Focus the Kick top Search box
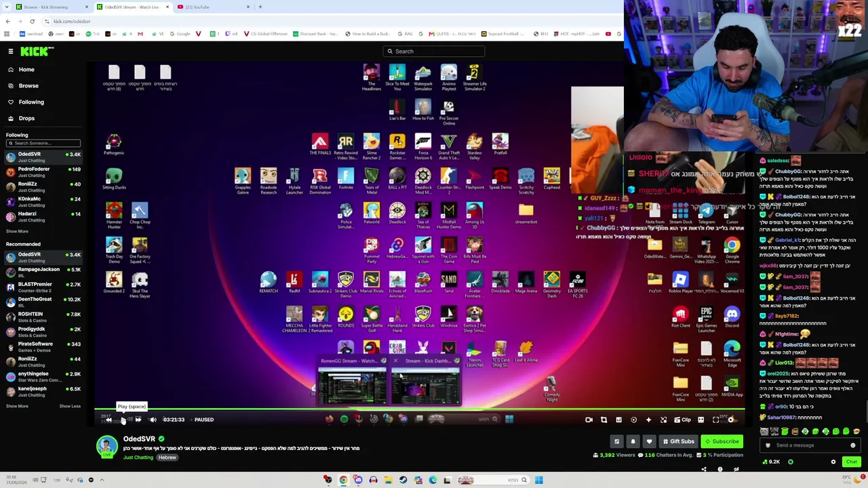Screen dimensions: 868x488 pyautogui.click(x=434, y=52)
